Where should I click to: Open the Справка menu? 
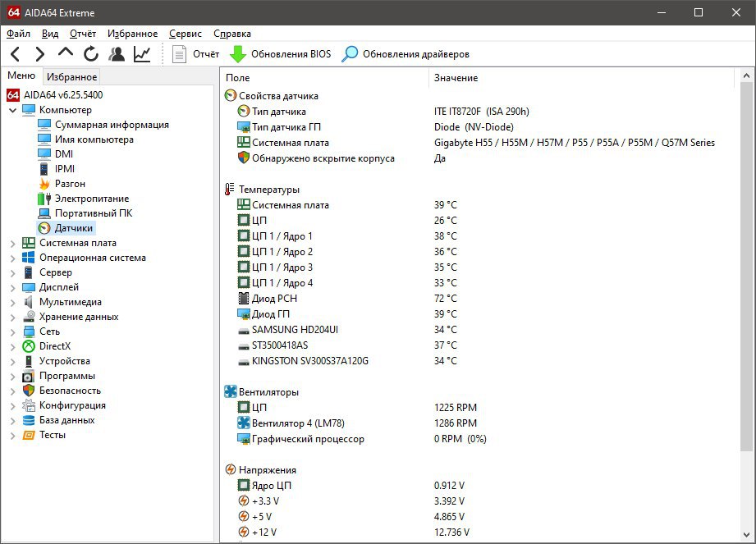232,34
